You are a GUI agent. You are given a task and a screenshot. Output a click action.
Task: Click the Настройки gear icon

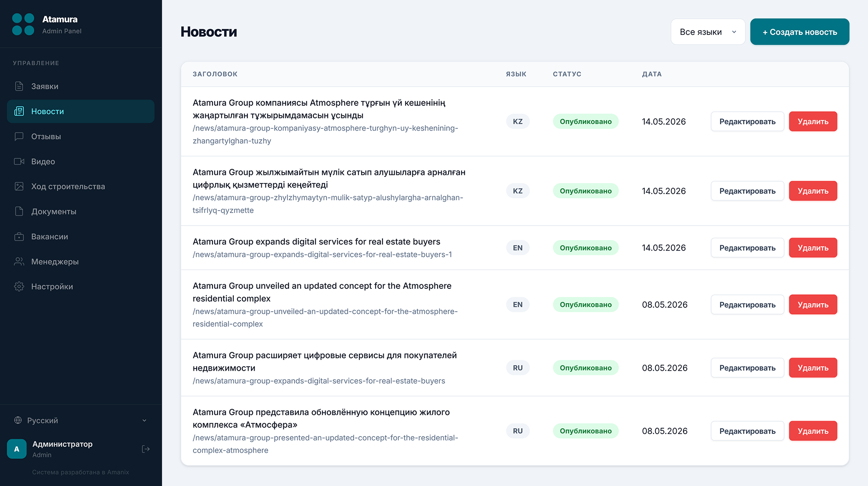click(19, 287)
